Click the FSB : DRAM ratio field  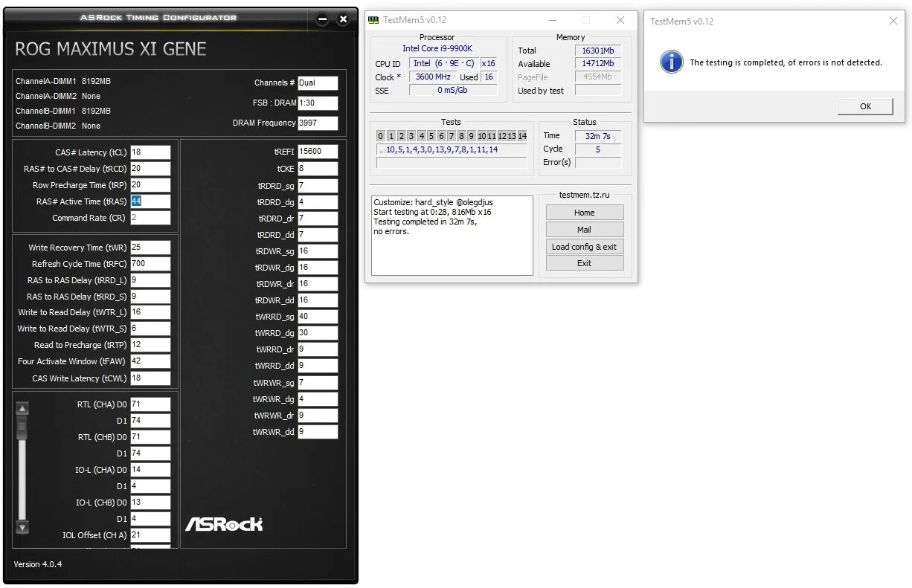pyautogui.click(x=318, y=103)
